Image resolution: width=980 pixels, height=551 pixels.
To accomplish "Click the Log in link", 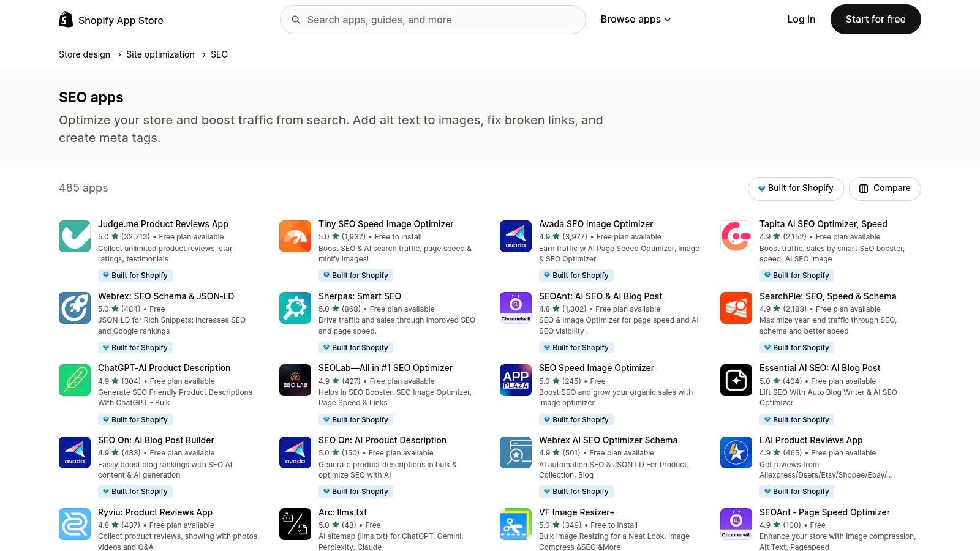I will (x=801, y=19).
